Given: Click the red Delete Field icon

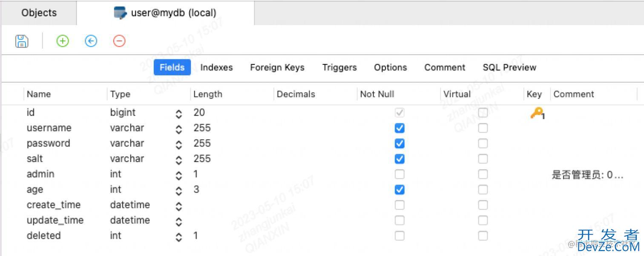Looking at the screenshot, I should [x=119, y=41].
